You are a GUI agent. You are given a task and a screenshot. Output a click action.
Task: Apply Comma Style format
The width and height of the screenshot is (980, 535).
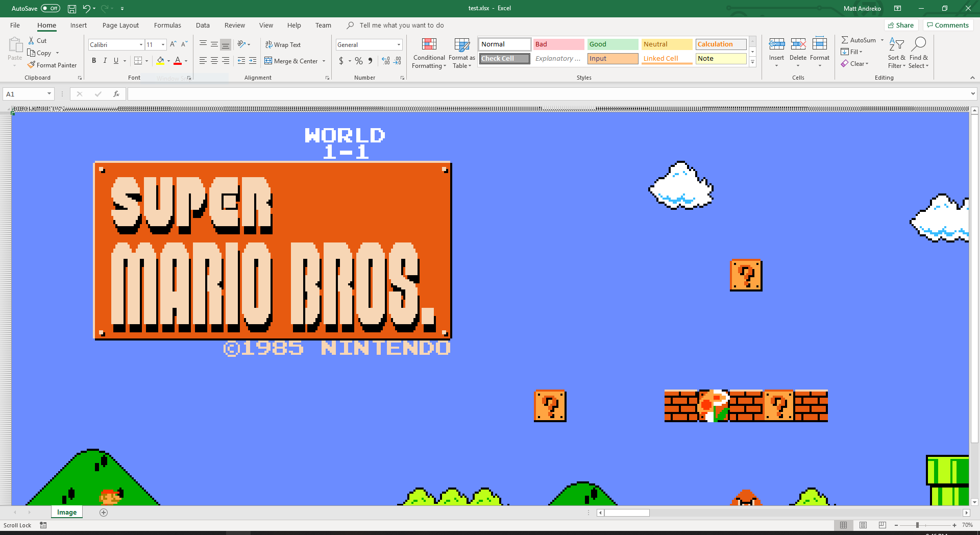click(x=370, y=61)
